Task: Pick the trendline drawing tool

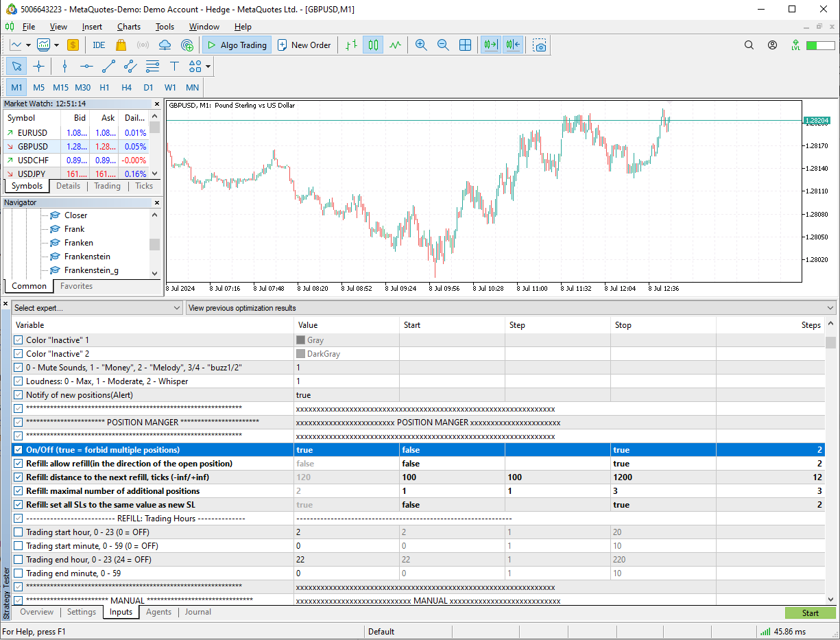Action: [x=108, y=67]
